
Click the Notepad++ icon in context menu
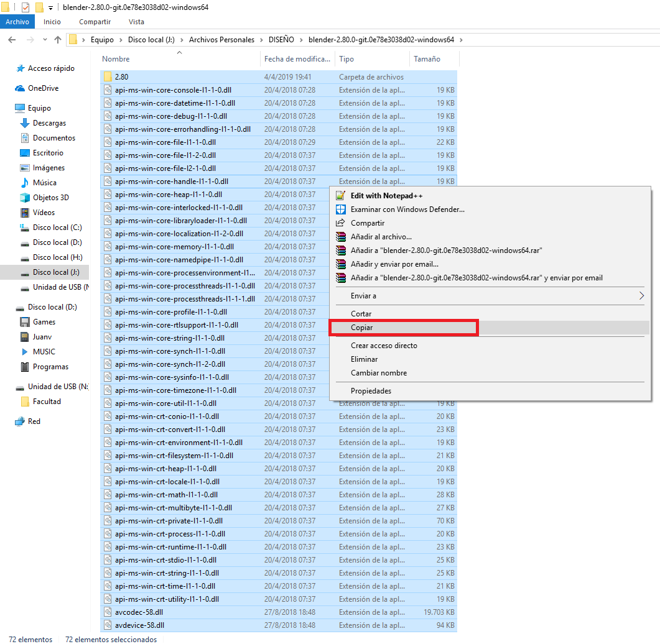point(340,196)
